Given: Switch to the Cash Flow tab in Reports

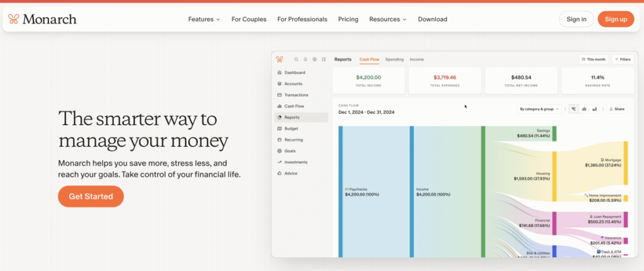Looking at the screenshot, I should [369, 60].
